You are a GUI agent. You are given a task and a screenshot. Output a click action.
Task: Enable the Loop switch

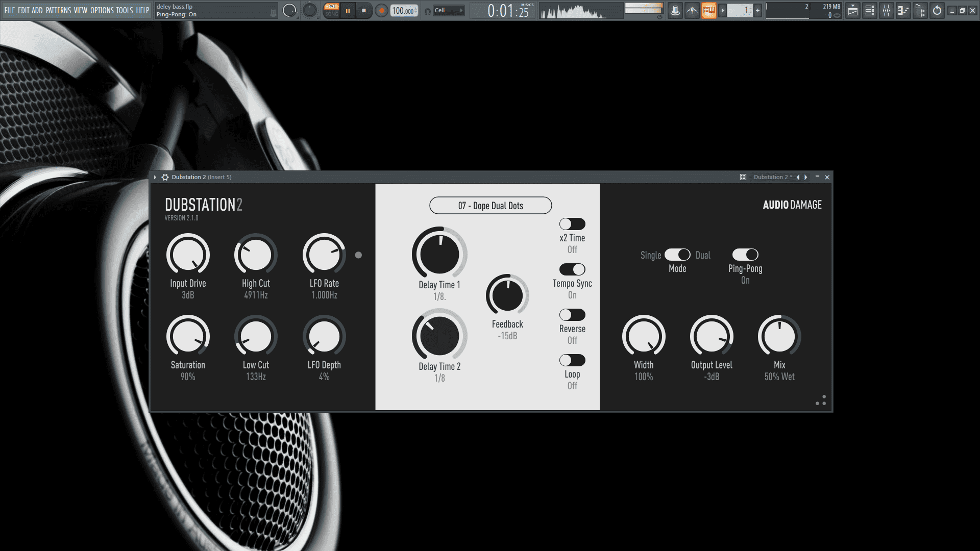572,360
